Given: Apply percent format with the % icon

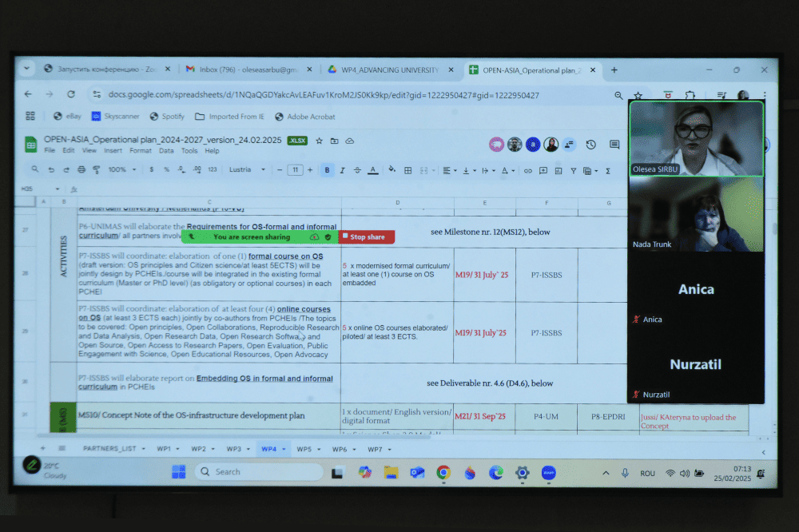Looking at the screenshot, I should point(167,169).
